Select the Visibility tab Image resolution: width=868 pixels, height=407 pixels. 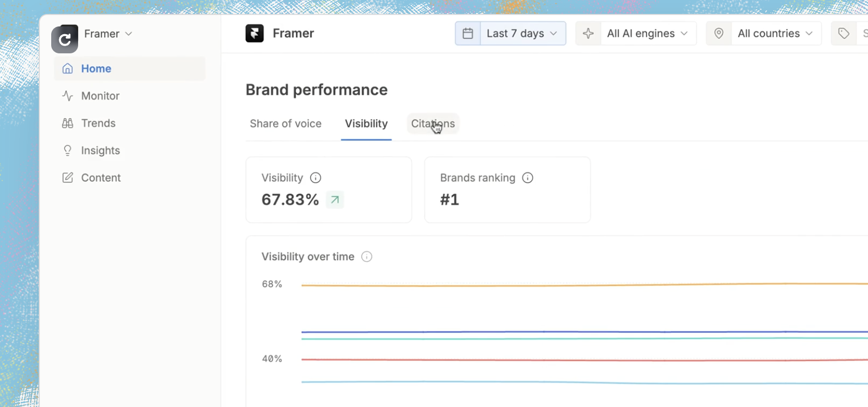point(366,124)
